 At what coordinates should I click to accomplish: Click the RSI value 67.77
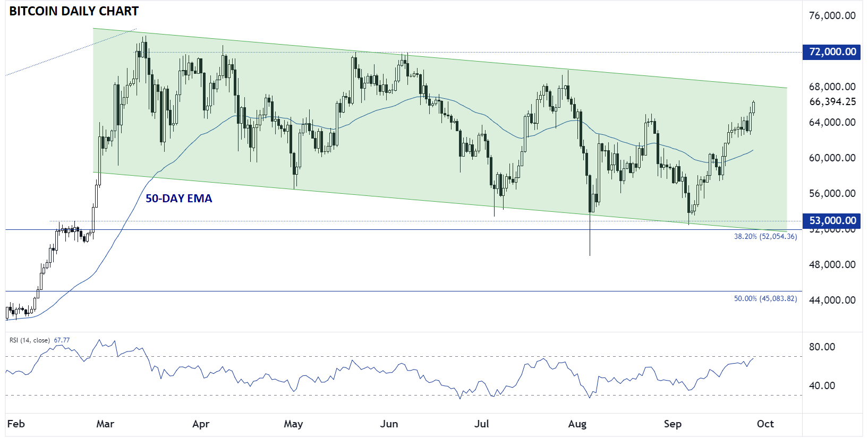pyautogui.click(x=62, y=340)
